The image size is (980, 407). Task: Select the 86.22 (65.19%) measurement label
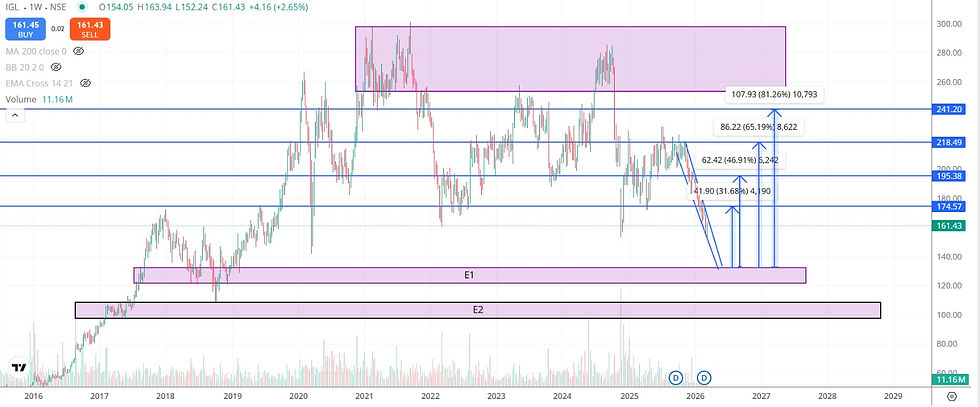click(x=759, y=127)
